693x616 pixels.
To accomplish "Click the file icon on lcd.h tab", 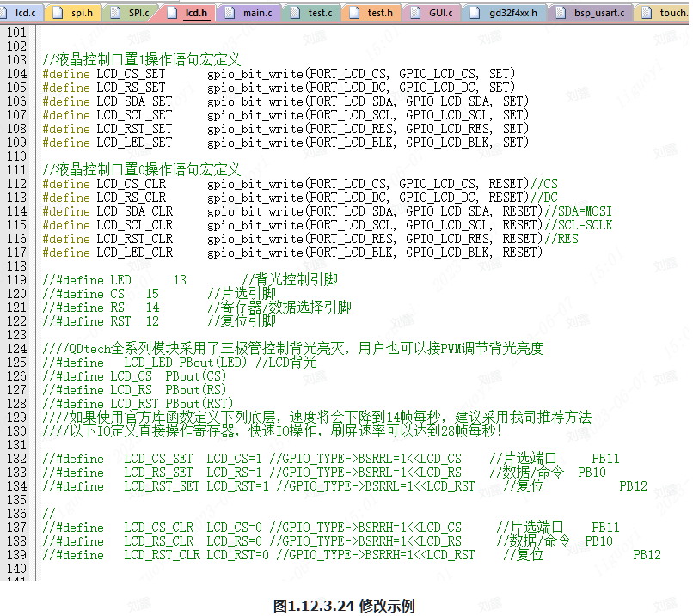I will click(x=172, y=13).
